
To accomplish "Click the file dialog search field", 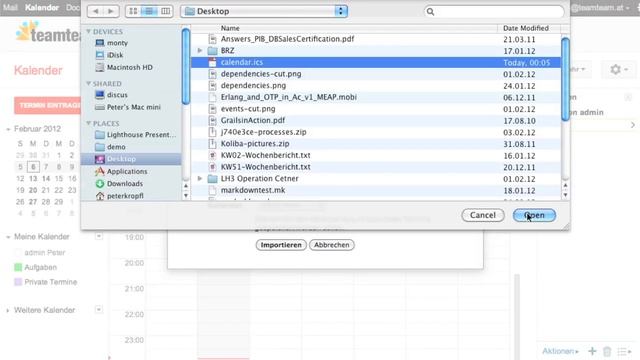I will tap(494, 11).
